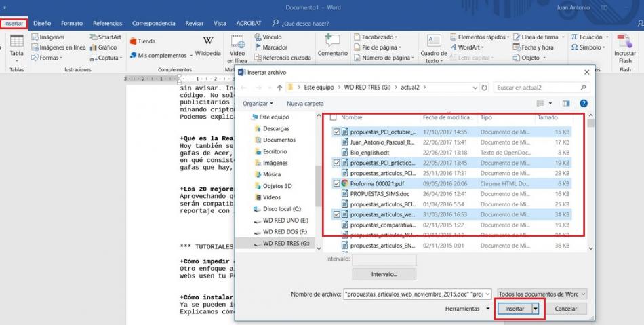
Task: Insert a Referencia cruzada
Action: 283,58
